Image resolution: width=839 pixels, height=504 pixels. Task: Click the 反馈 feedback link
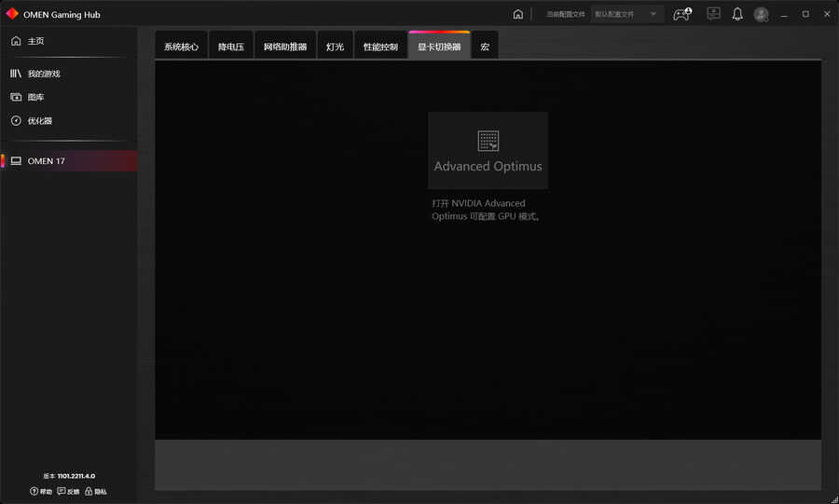[x=68, y=491]
